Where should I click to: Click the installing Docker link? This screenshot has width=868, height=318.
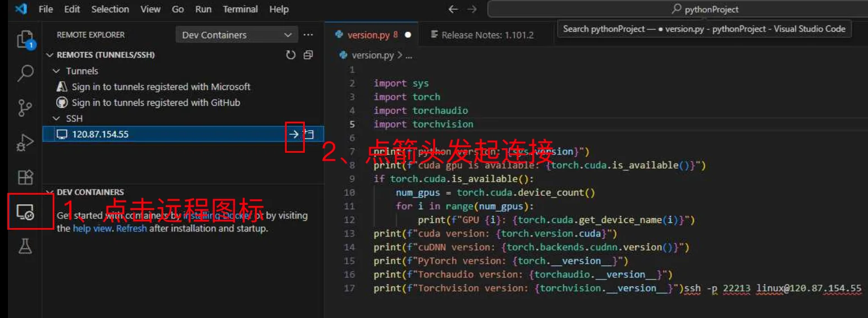pyautogui.click(x=218, y=216)
